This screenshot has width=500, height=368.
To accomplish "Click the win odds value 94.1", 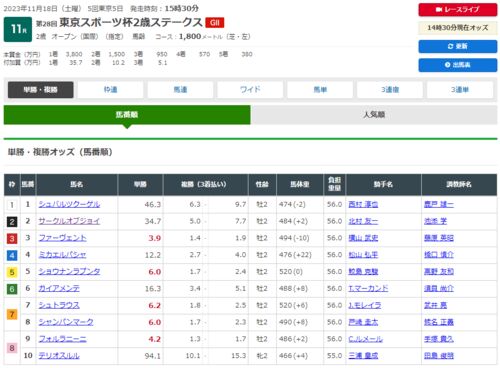I will pyautogui.click(x=153, y=356).
